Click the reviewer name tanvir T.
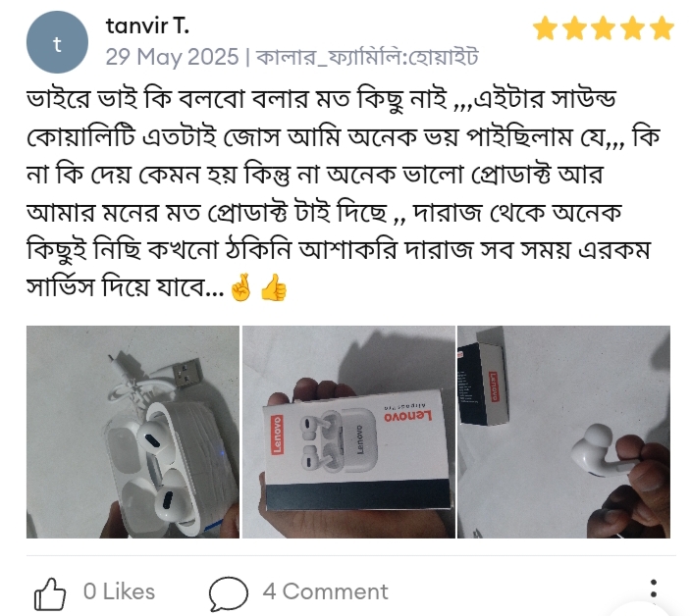691x616 pixels. coord(147,26)
